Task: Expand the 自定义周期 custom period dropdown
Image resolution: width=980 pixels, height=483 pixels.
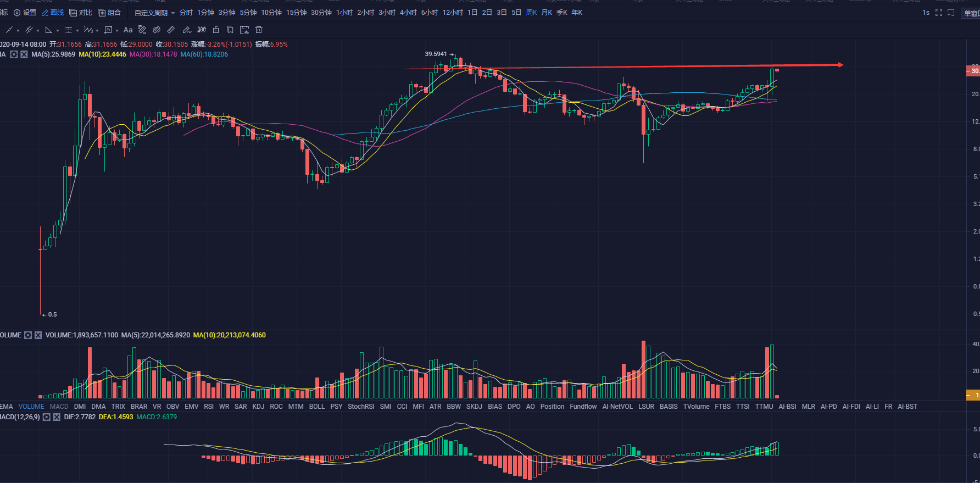Action: [x=155, y=13]
